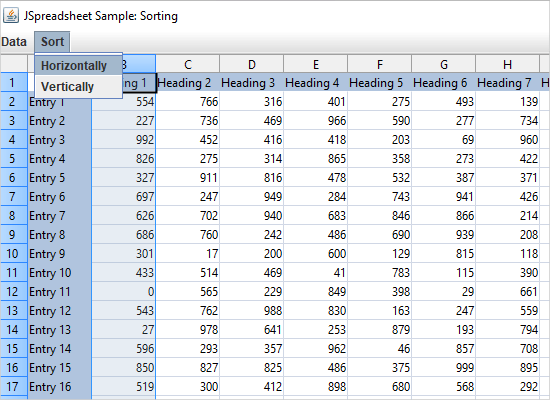Select column C header
The height and width of the screenshot is (400, 550).
188,64
